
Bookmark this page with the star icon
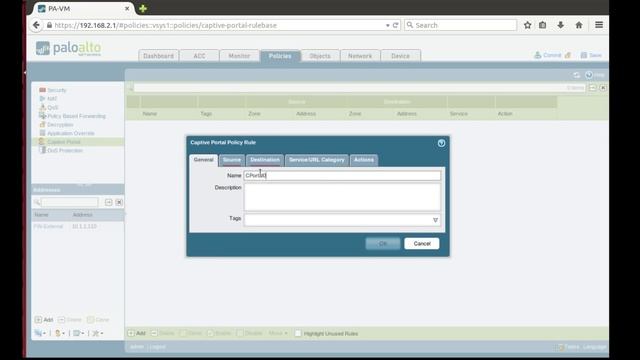(527, 25)
